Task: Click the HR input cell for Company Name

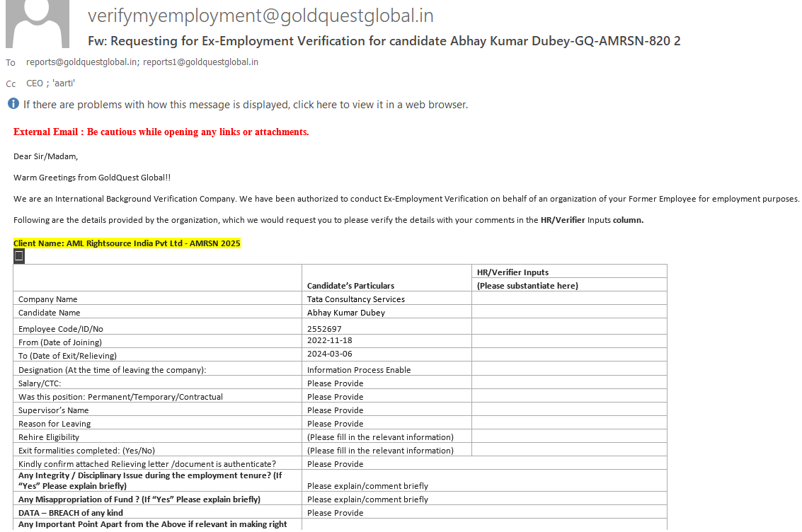Action: 569,299
